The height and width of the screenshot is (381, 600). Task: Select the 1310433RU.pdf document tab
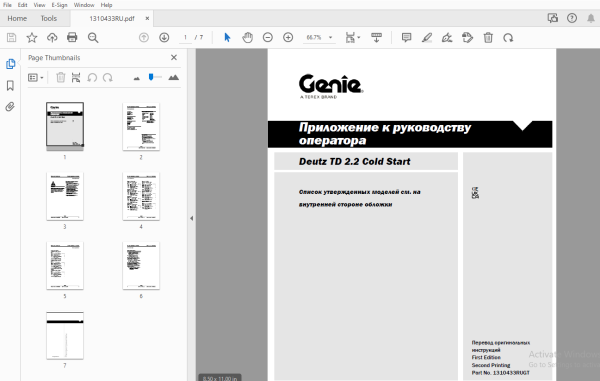click(x=112, y=18)
